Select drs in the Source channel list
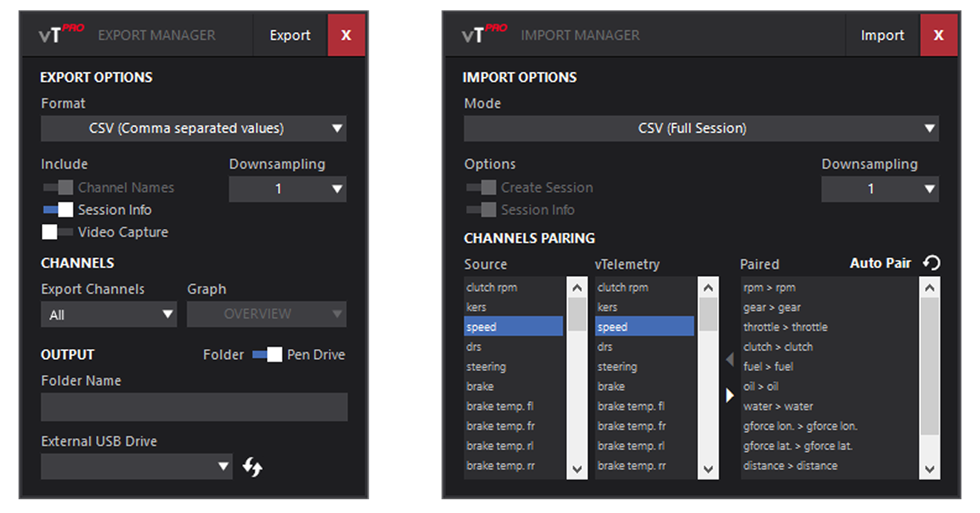 coord(513,347)
